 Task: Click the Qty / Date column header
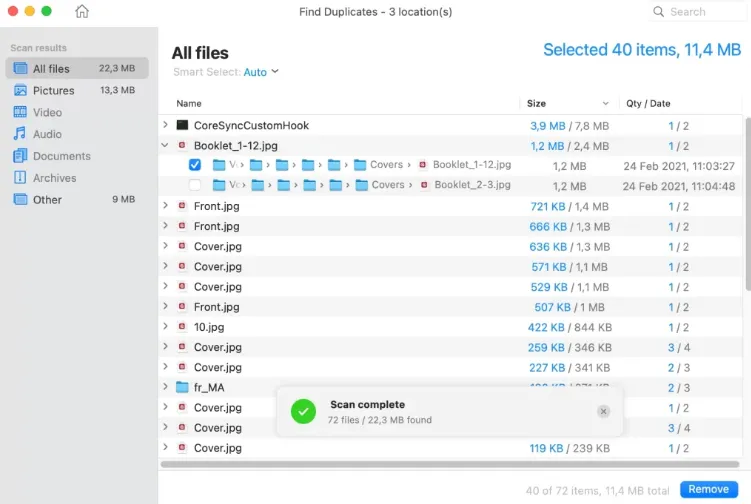tap(648, 103)
